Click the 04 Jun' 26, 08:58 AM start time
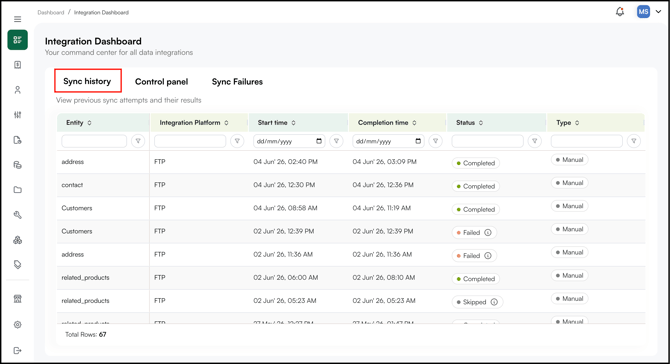This screenshot has width=670, height=364. coord(285,208)
